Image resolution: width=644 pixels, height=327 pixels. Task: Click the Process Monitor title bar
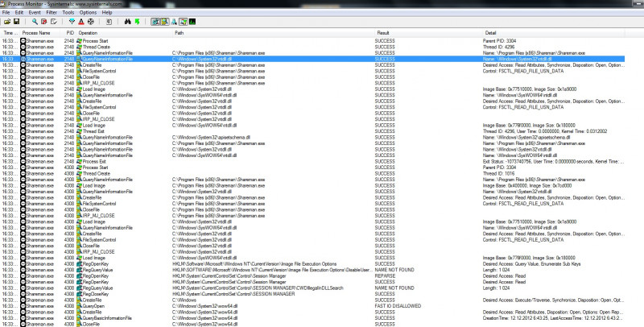tap(322, 4)
